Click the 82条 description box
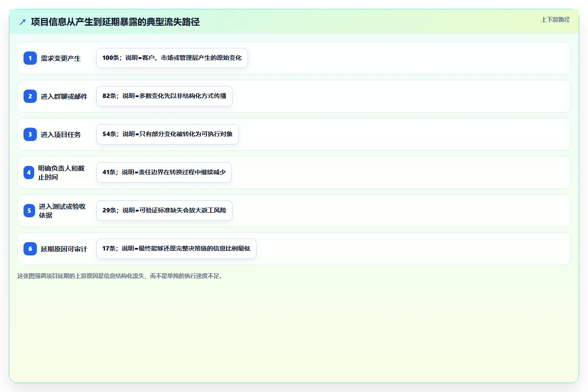The width and height of the screenshot is (588, 392). pos(164,96)
